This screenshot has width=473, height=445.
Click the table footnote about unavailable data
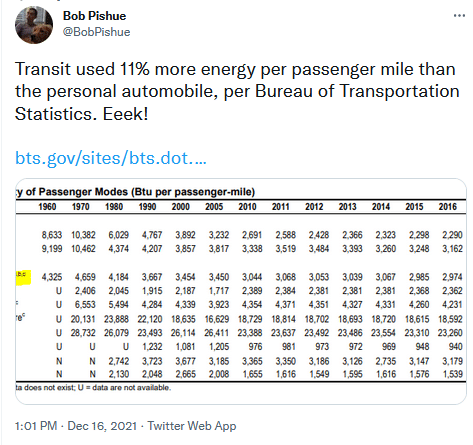pos(93,388)
